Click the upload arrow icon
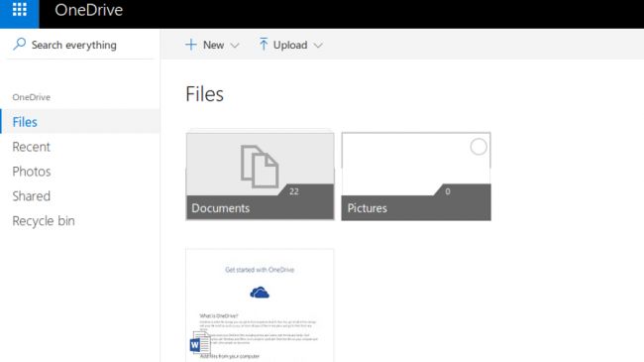Image resolution: width=644 pixels, height=362 pixels. point(264,44)
